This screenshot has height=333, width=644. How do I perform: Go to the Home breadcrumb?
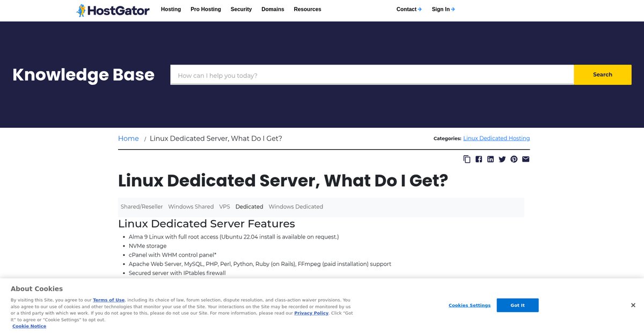[128, 139]
